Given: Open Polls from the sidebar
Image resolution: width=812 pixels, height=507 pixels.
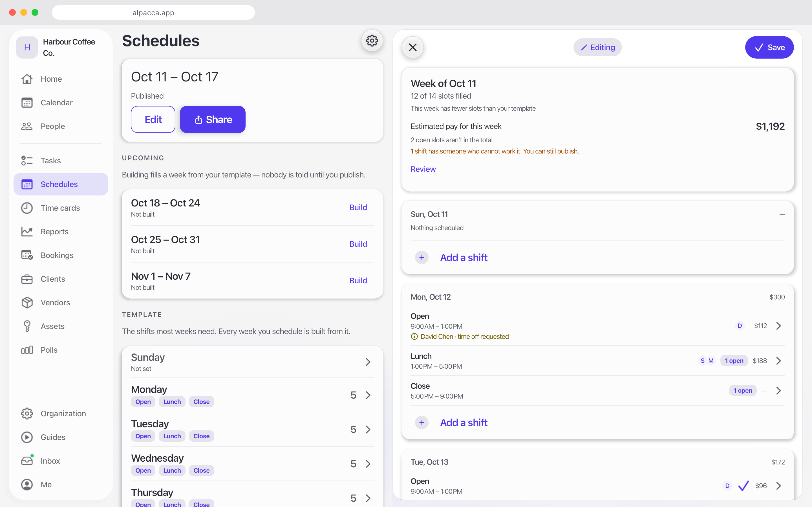Looking at the screenshot, I should click(x=61, y=350).
